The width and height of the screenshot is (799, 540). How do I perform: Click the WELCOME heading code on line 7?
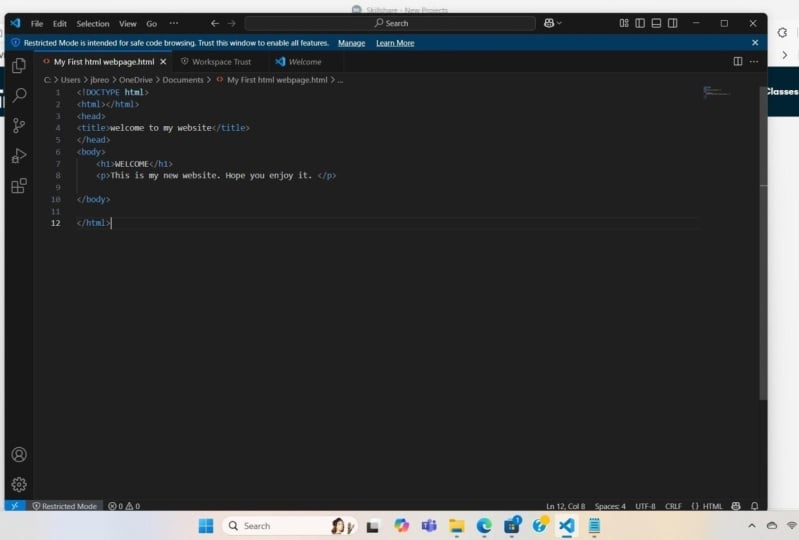[x=135, y=164]
